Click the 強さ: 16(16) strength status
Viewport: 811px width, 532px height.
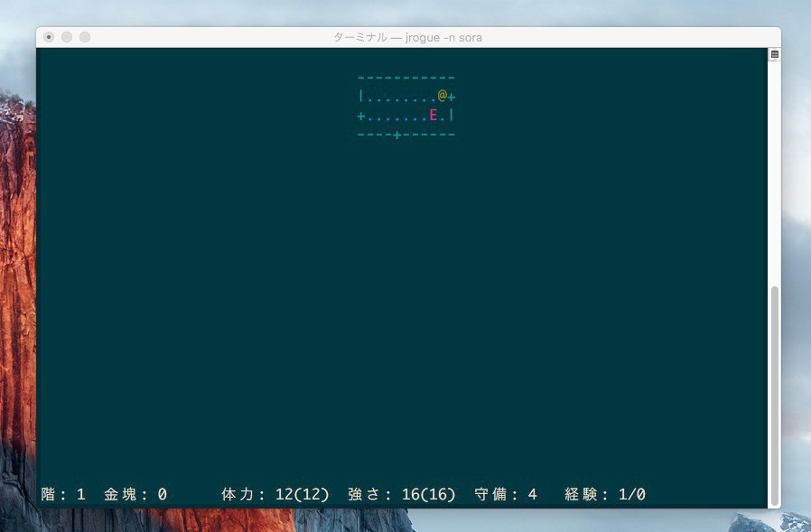[x=402, y=494]
